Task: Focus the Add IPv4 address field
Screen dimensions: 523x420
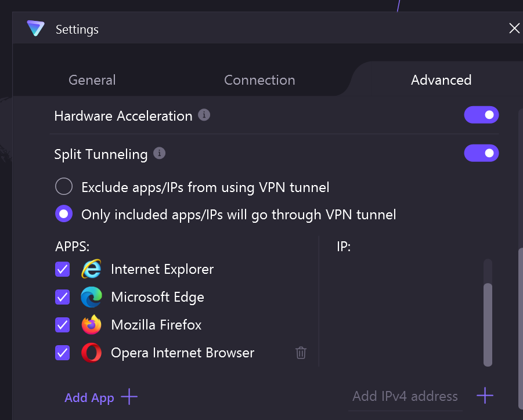Action: point(405,397)
